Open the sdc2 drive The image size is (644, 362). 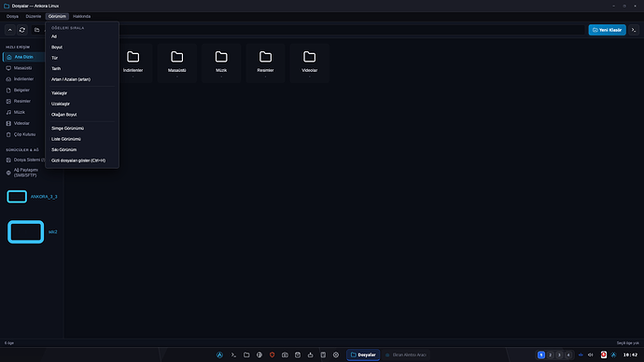pos(32,232)
